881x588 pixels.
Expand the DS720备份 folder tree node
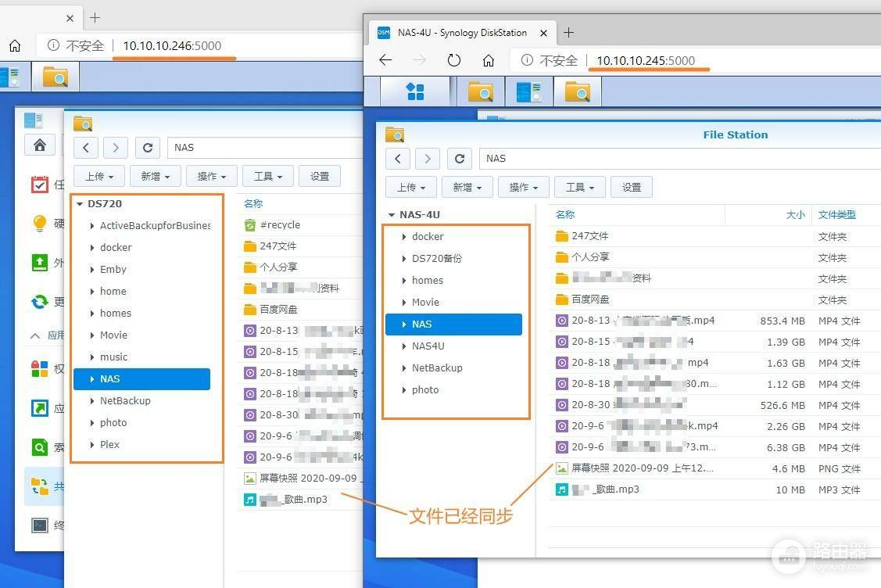click(x=404, y=258)
